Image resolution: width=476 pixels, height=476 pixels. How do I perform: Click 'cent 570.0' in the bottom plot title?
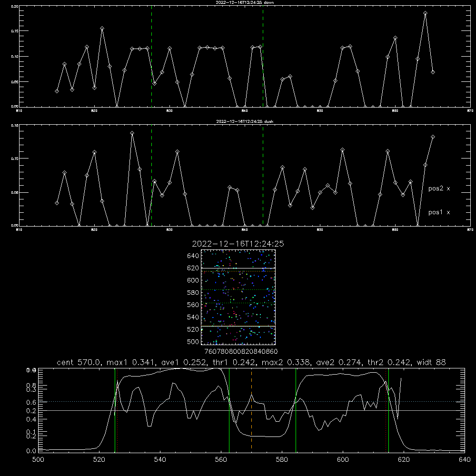tap(79, 362)
